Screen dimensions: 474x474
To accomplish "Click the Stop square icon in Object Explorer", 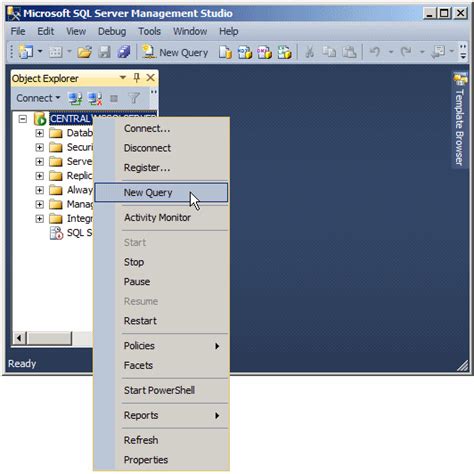I will pos(114,99).
